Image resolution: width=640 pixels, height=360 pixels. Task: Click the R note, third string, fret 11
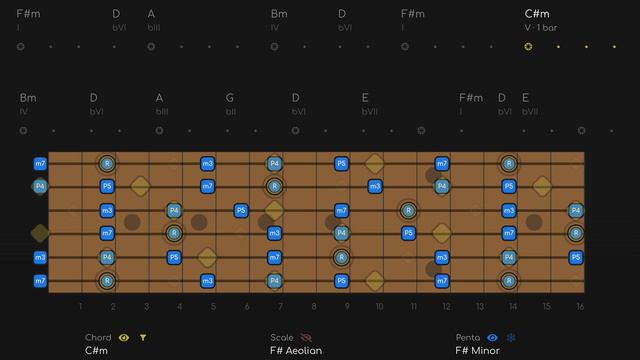pyautogui.click(x=408, y=211)
